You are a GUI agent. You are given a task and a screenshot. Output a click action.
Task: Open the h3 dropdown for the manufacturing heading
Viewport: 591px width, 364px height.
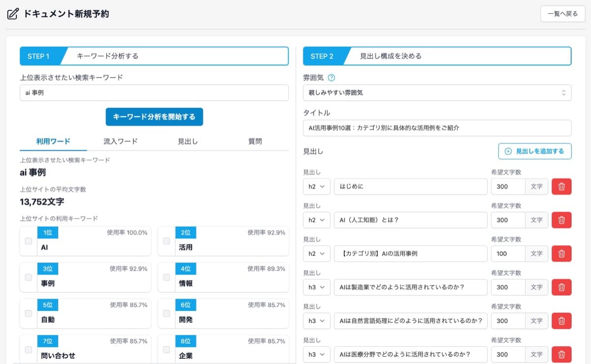[x=316, y=287]
